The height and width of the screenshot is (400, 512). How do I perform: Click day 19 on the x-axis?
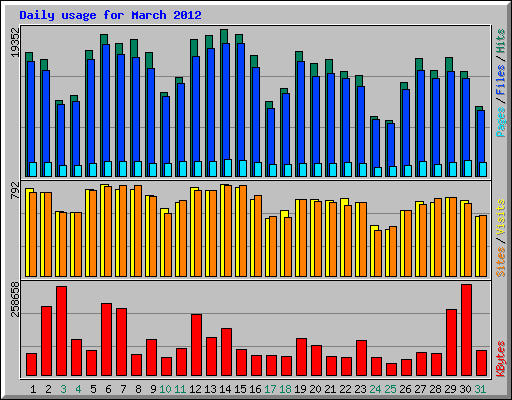pos(300,389)
